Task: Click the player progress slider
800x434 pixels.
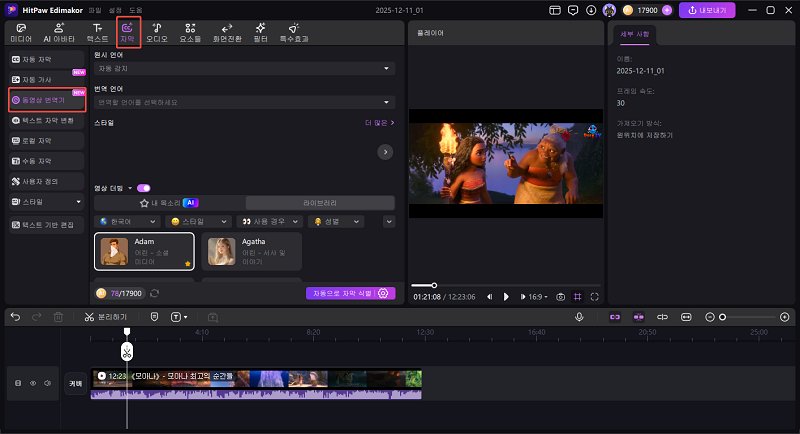Action: (x=506, y=286)
